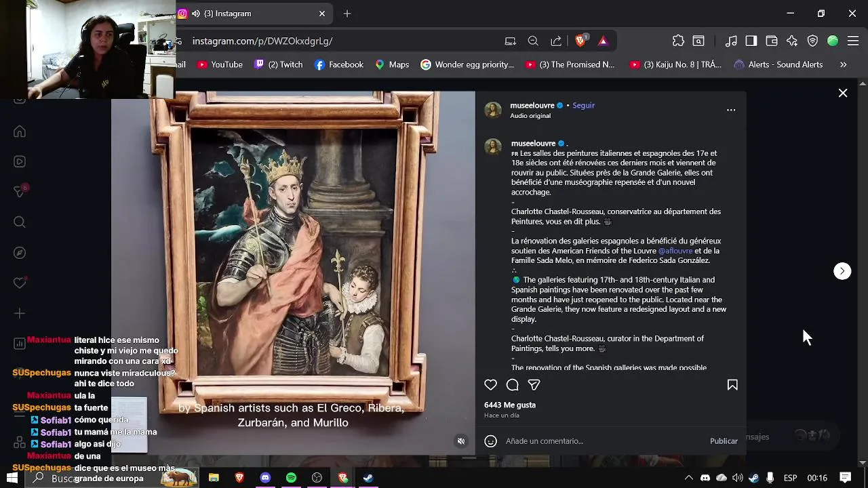
Task: Open emoji picker in comment box
Action: [x=490, y=441]
